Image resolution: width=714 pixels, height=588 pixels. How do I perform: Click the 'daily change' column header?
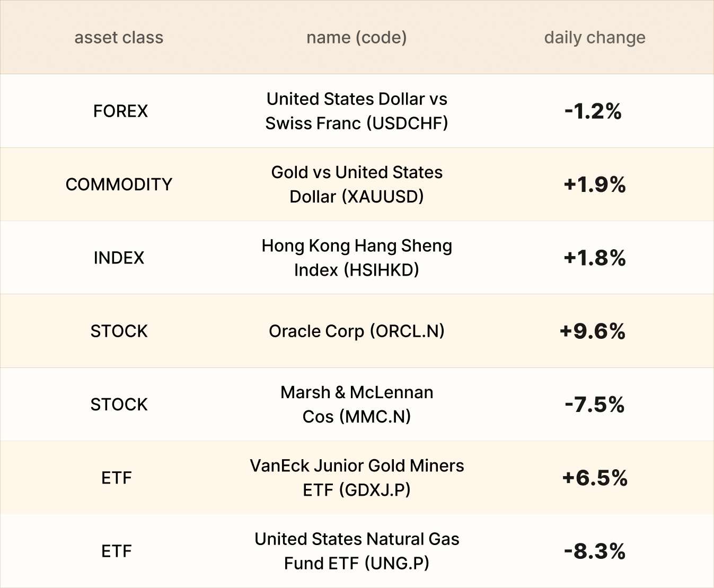(595, 38)
